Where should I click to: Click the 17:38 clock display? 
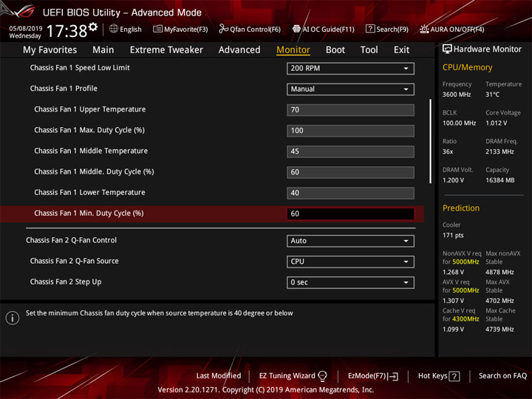[66, 31]
